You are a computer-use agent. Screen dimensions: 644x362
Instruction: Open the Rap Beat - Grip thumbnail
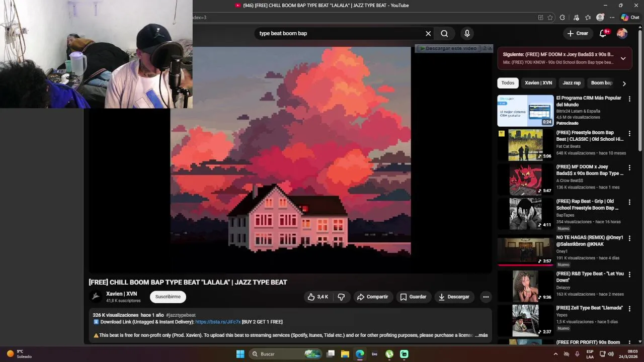pyautogui.click(x=525, y=214)
